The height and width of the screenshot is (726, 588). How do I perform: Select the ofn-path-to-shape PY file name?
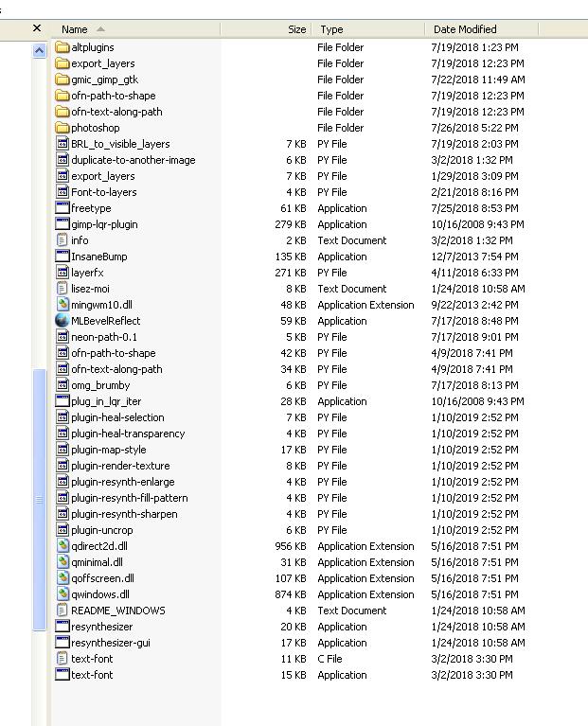coord(114,353)
